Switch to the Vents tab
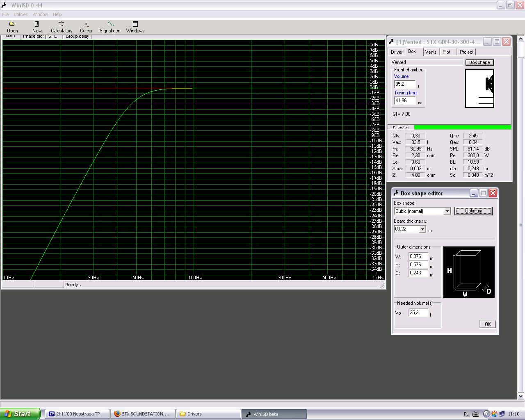The height and width of the screenshot is (420, 525). tap(431, 52)
